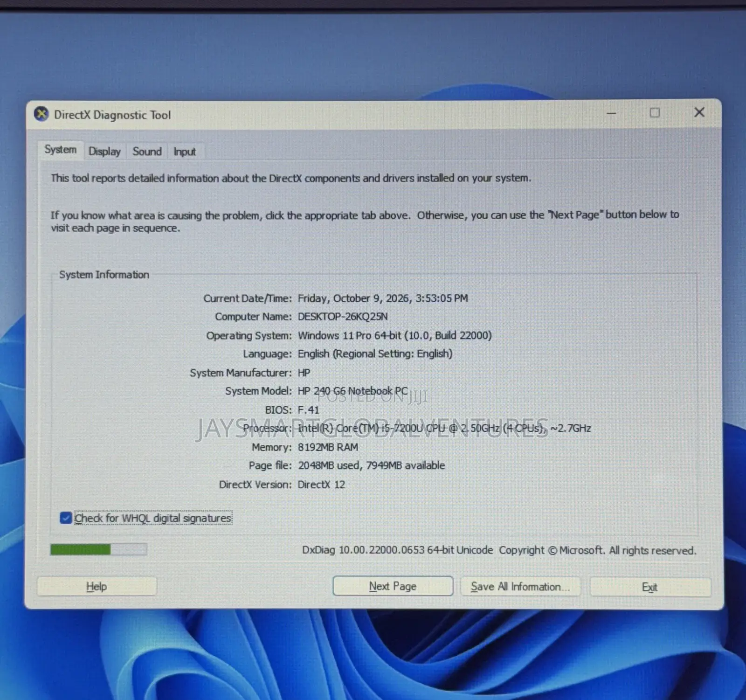This screenshot has height=700, width=746.
Task: Click the DirectX Diagnostic Tool title icon
Action: click(41, 114)
